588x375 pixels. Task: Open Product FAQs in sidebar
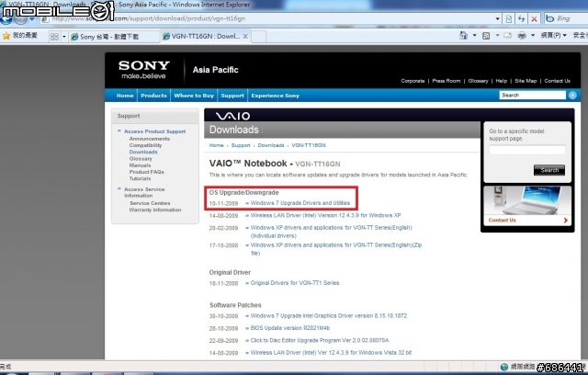tap(147, 172)
